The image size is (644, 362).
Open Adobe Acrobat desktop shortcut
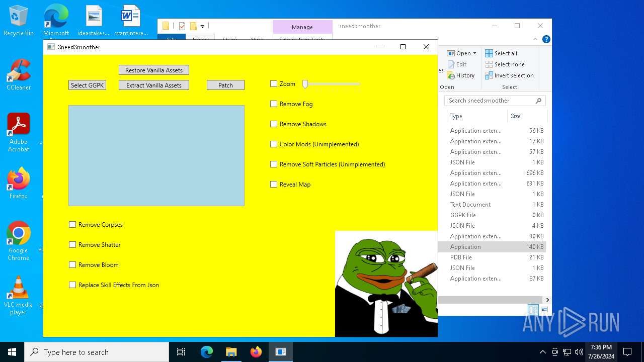coord(19,132)
